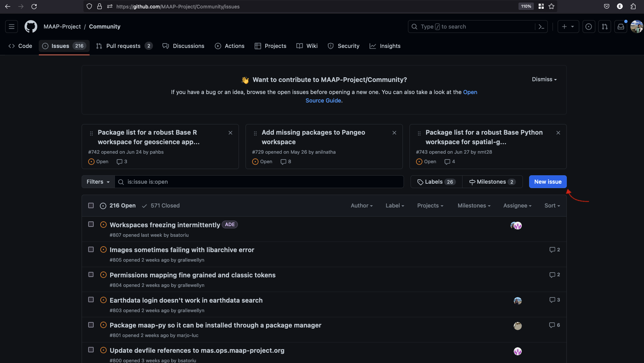Open the site shield tracking protection icon
This screenshot has height=363, width=644.
click(89, 7)
